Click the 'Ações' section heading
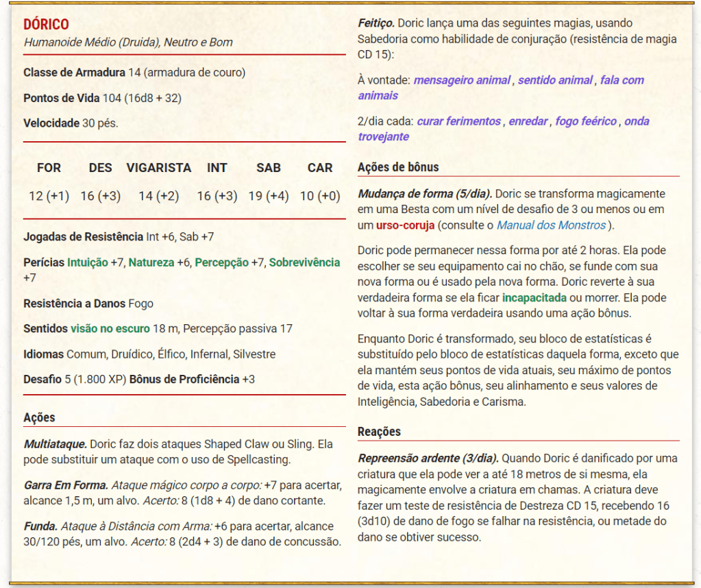The width and height of the screenshot is (701, 588). coord(39,417)
